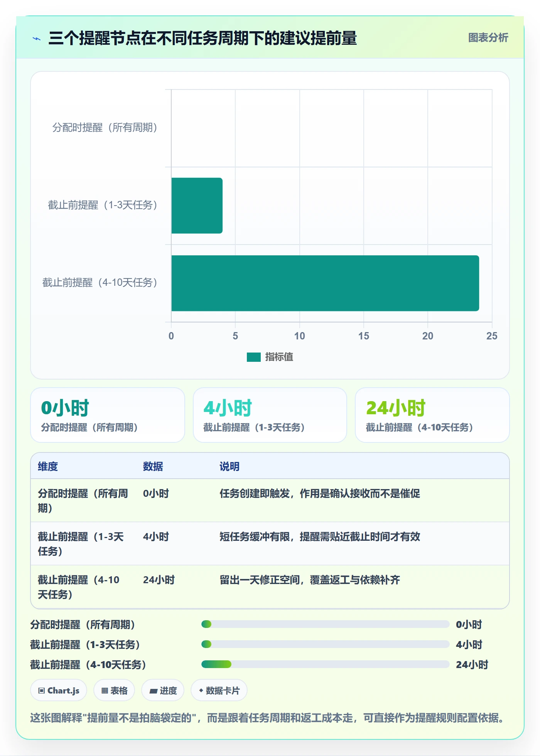
Task: Click the 表格 tag chip
Action: pyautogui.click(x=114, y=690)
